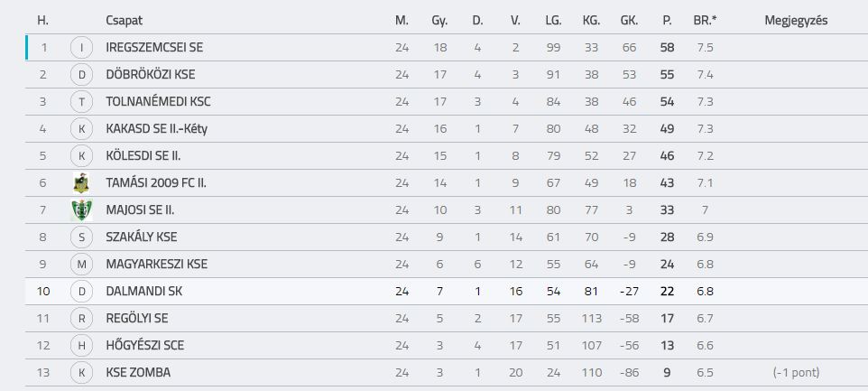
Task: Open the KÖLESDI SE II. team link
Action: click(x=143, y=156)
